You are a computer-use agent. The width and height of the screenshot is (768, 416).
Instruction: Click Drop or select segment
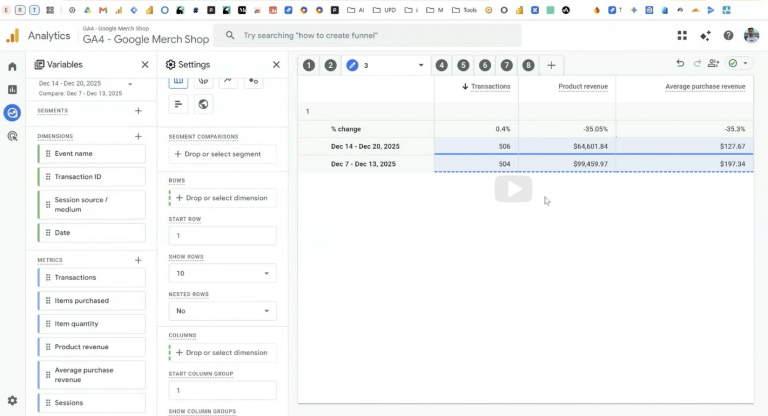[222, 154]
